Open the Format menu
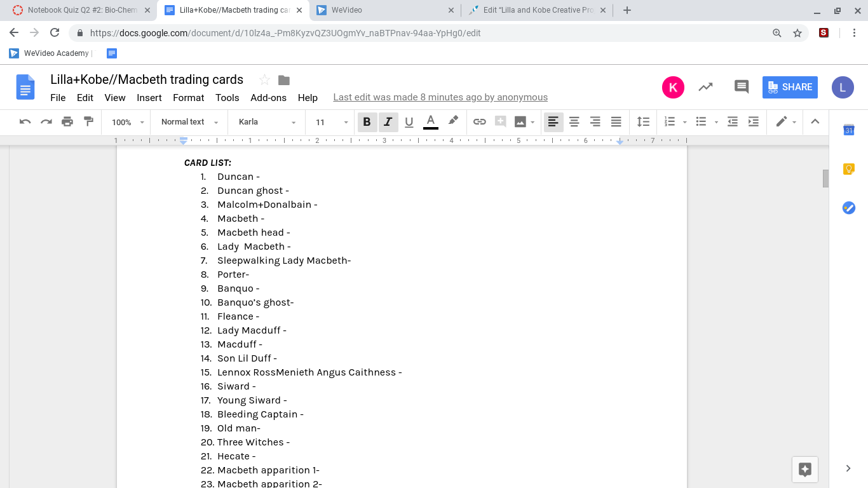Image resolution: width=868 pixels, height=488 pixels. 188,97
